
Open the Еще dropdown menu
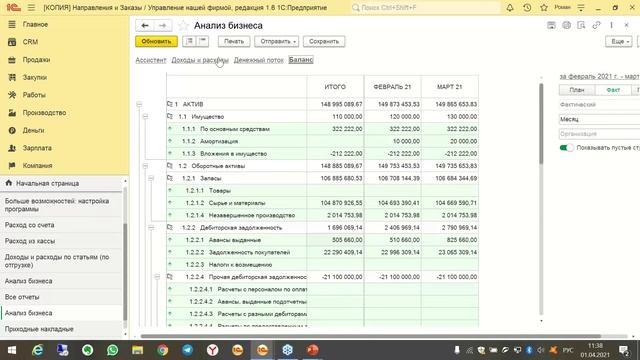pyautogui.click(x=619, y=41)
